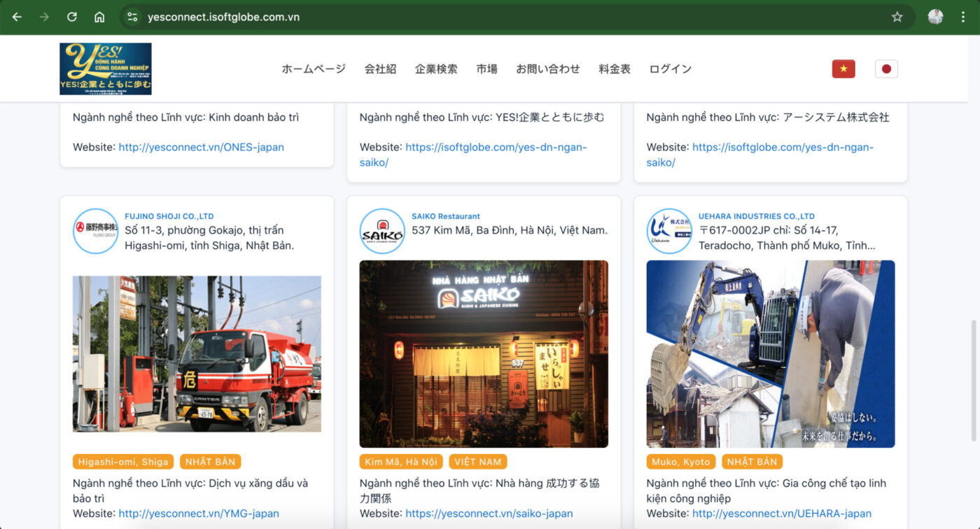This screenshot has height=529, width=980.
Task: Click the Muko, Kyoto tag
Action: pyautogui.click(x=681, y=462)
